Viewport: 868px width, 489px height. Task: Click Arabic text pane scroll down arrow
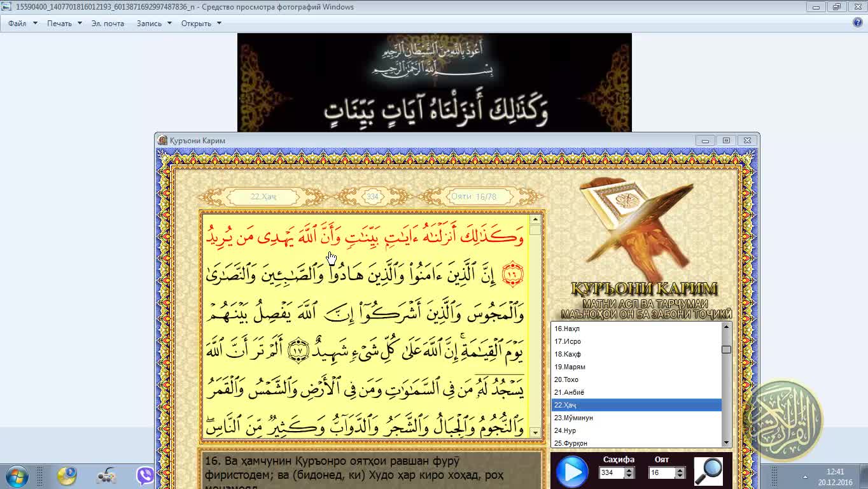pos(535,432)
